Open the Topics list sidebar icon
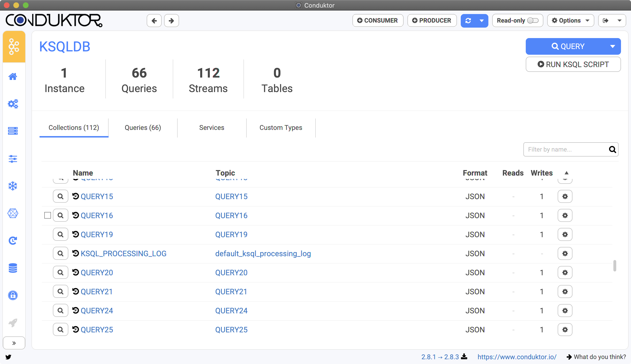 point(13,131)
